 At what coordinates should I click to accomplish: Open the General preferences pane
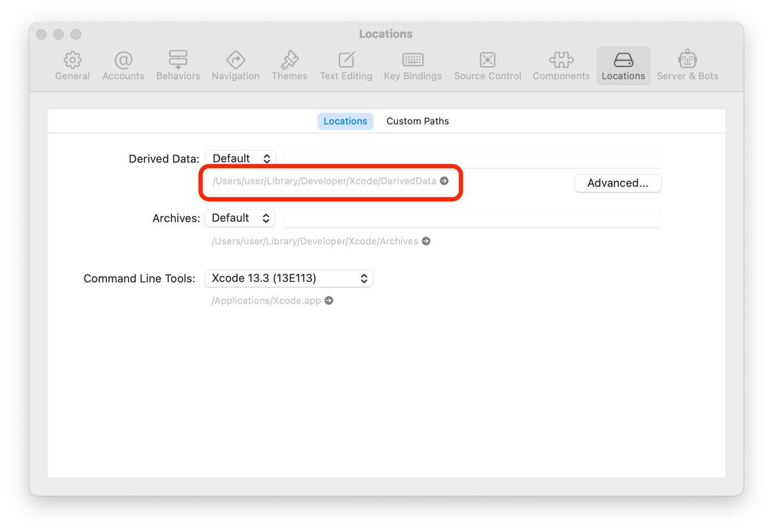pyautogui.click(x=72, y=66)
